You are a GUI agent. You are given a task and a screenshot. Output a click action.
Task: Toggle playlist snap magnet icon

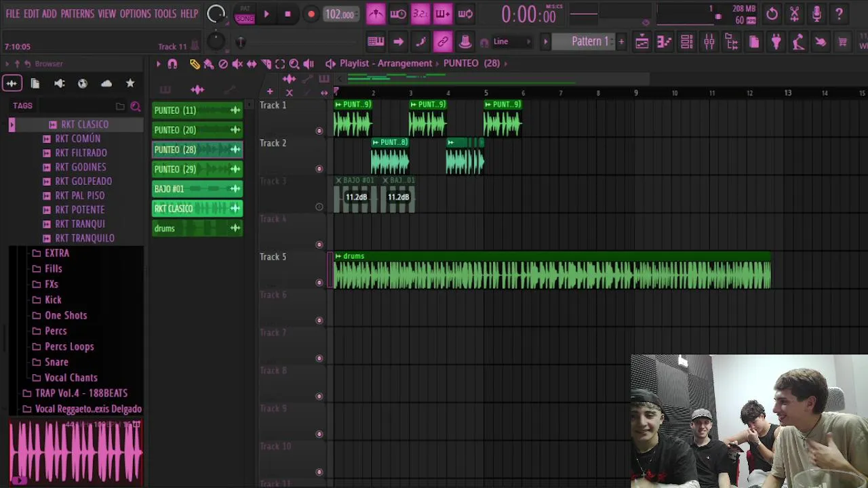pyautogui.click(x=172, y=64)
